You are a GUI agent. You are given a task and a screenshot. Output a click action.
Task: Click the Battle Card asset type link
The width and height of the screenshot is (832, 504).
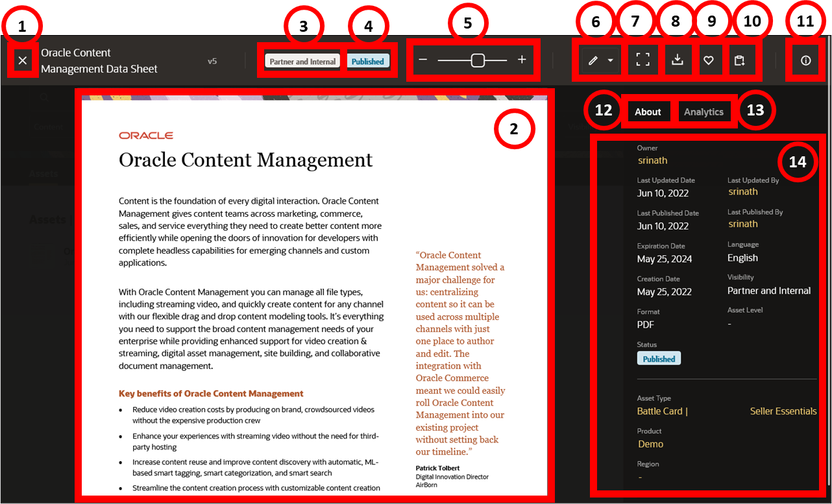(x=660, y=411)
